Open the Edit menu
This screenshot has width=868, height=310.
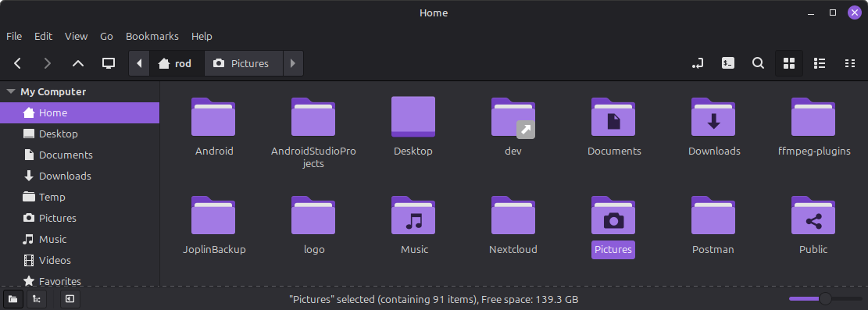point(43,36)
